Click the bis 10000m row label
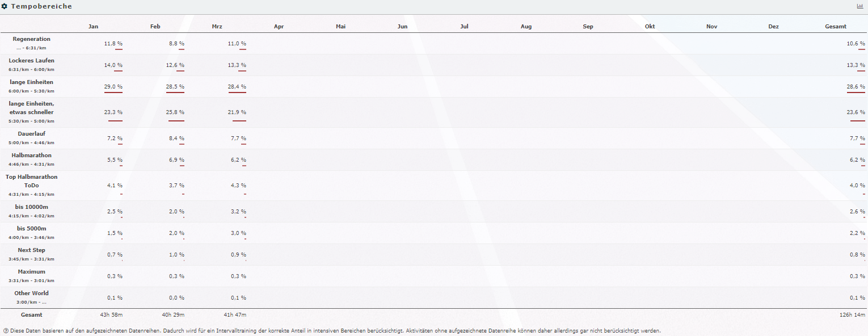The image size is (868, 336). click(x=31, y=207)
